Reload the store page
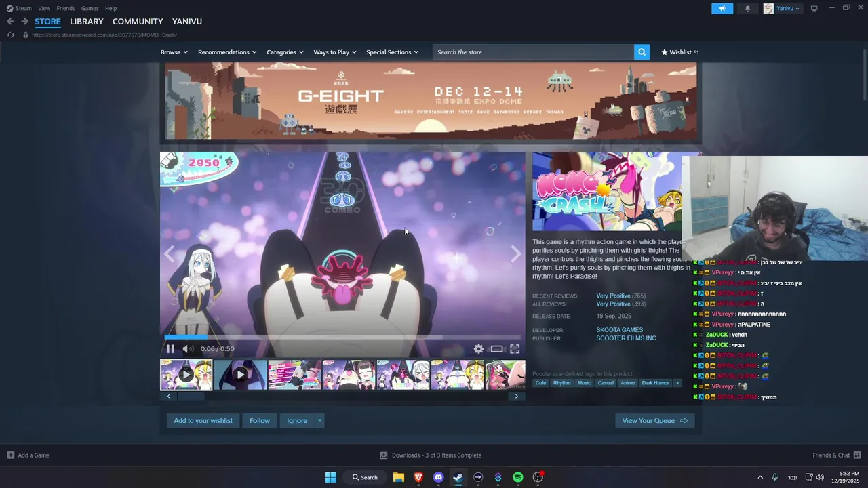The image size is (868, 488). tap(10, 35)
